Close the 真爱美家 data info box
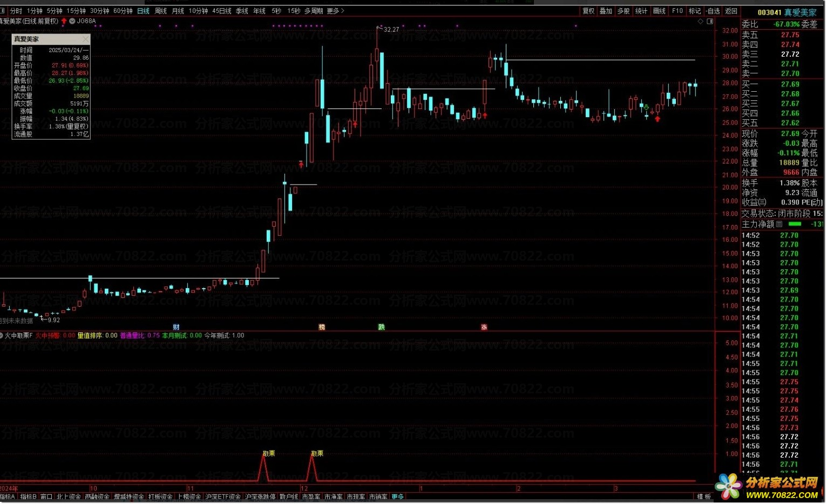The height and width of the screenshot is (504, 827). tap(86, 39)
